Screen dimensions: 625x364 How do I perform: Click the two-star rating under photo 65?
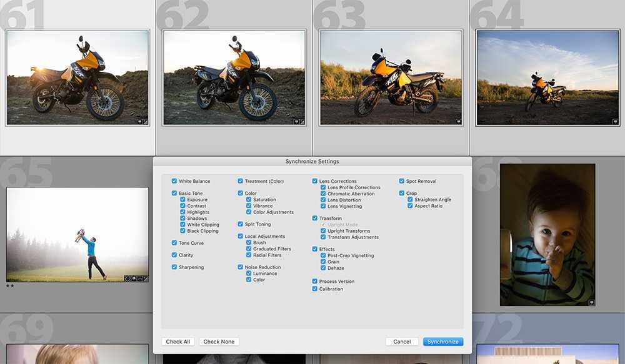click(10, 286)
